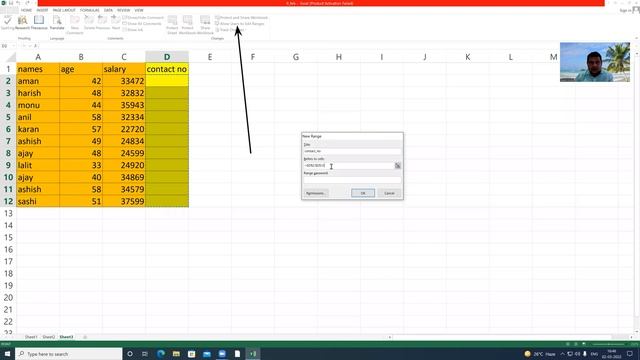The width and height of the screenshot is (640, 360).
Task: Click the zoom slider in status bar
Action: [610, 344]
